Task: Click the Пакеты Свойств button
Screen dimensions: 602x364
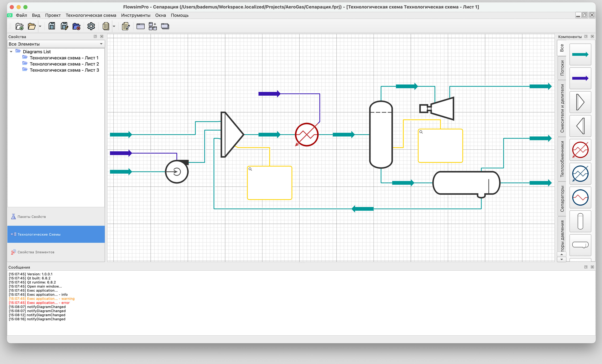Action: (32, 217)
